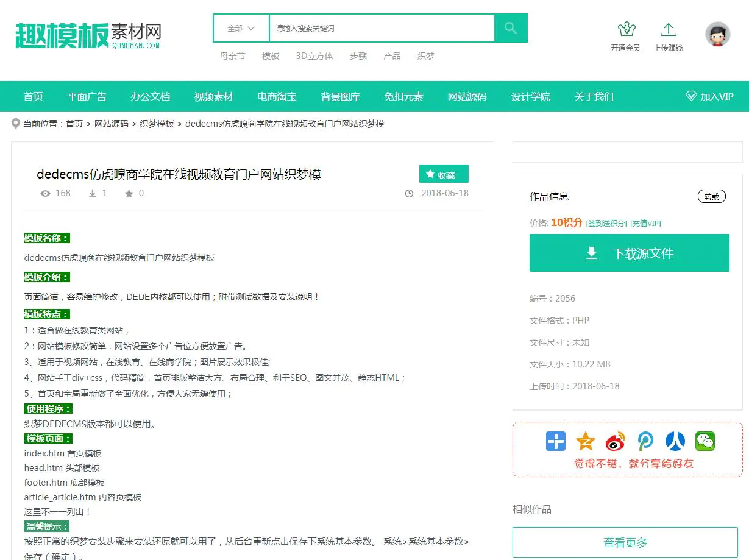Share the template via the Weibo icon
749x560 pixels.
coord(615,441)
